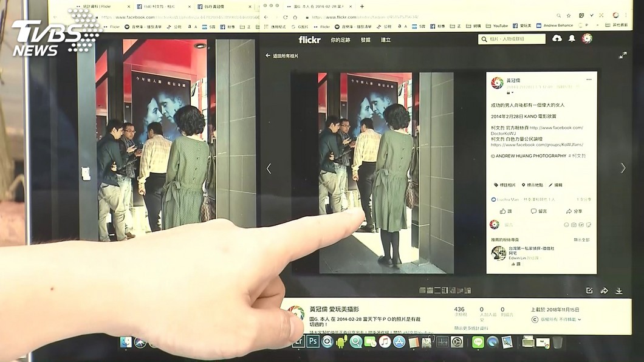Open Photoshop from the Dock
The image size is (644, 362).
(313, 341)
